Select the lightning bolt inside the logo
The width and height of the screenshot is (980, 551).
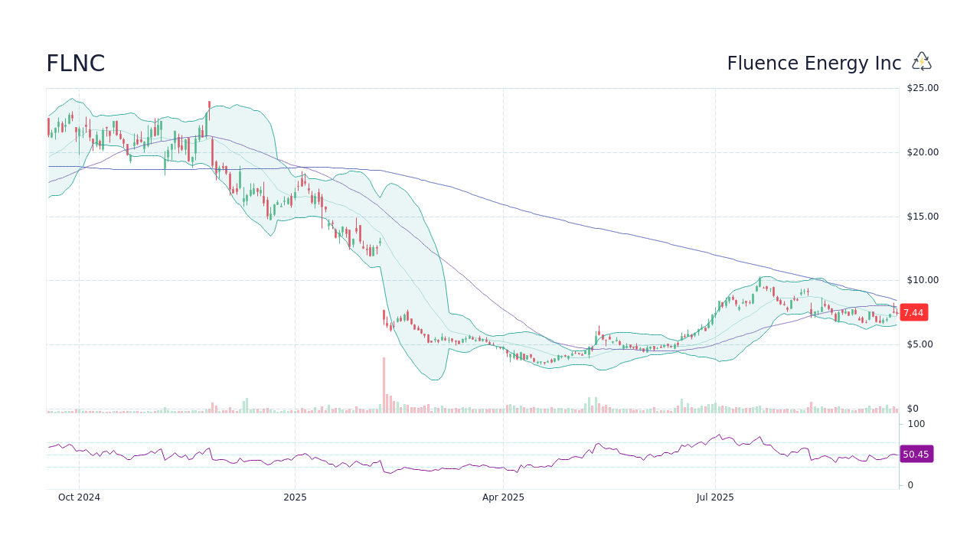click(921, 61)
